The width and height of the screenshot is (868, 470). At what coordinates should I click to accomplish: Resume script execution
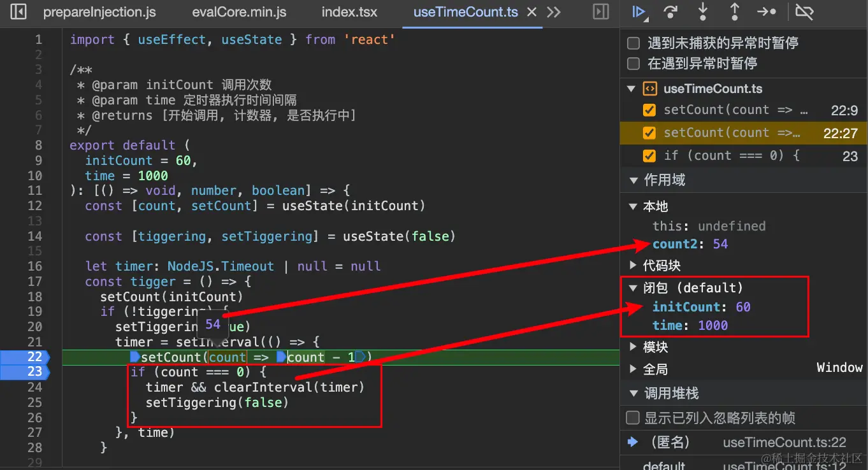pos(638,11)
